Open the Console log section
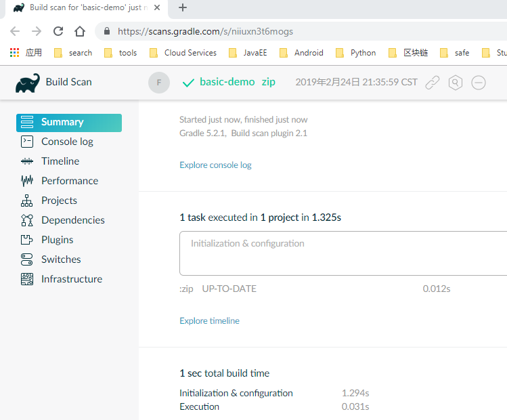 coord(69,142)
